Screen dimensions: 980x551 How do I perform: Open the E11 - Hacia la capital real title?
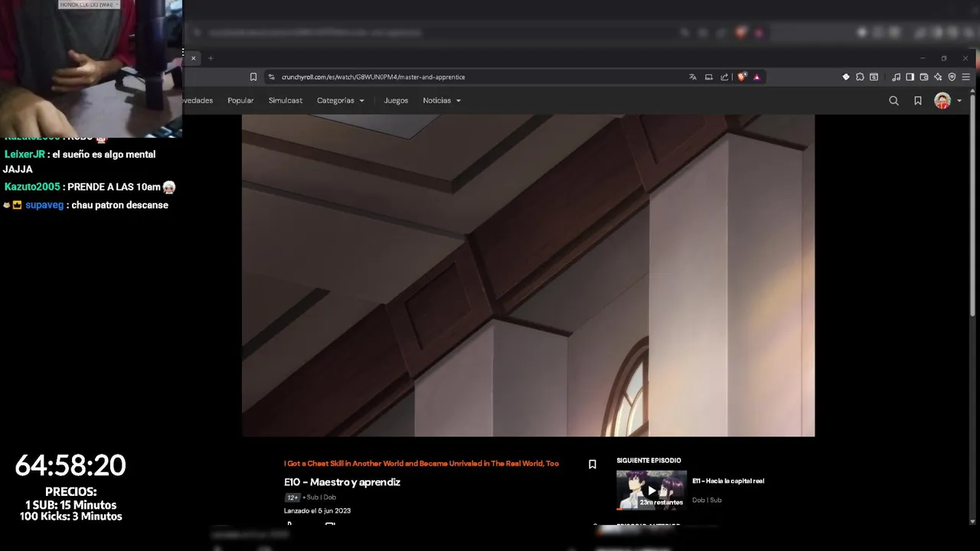[x=728, y=481]
